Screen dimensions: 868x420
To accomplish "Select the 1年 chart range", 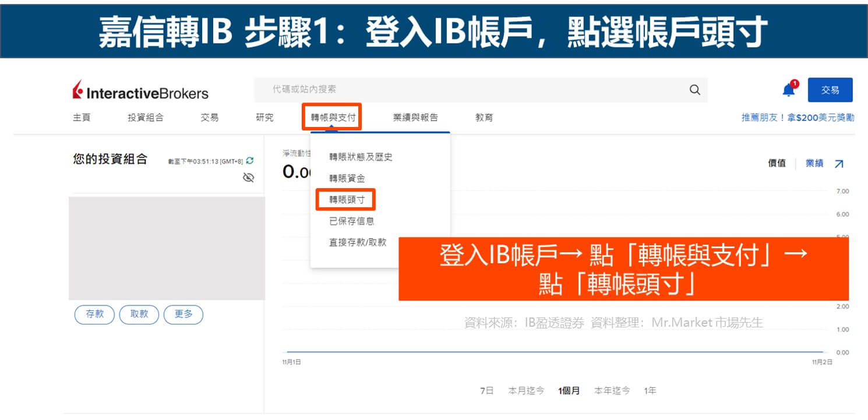I will tap(650, 391).
